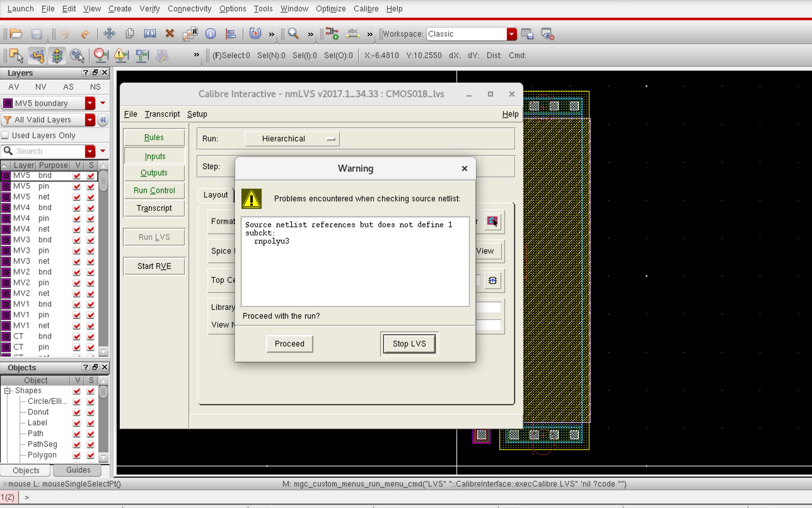This screenshot has width=812, height=508.
Task: Open the Connectivity menu
Action: tap(189, 9)
